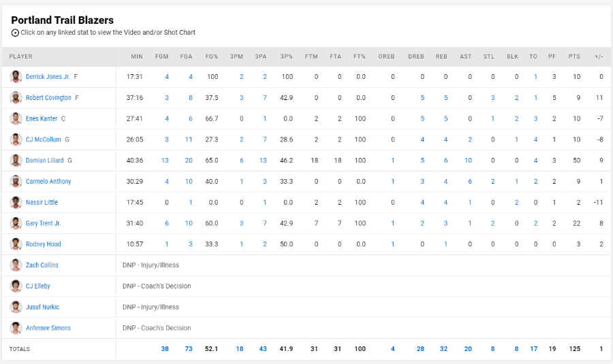Screen dimensions: 613x364
Task: Open team total 43 three-point attempts
Action: (x=263, y=349)
